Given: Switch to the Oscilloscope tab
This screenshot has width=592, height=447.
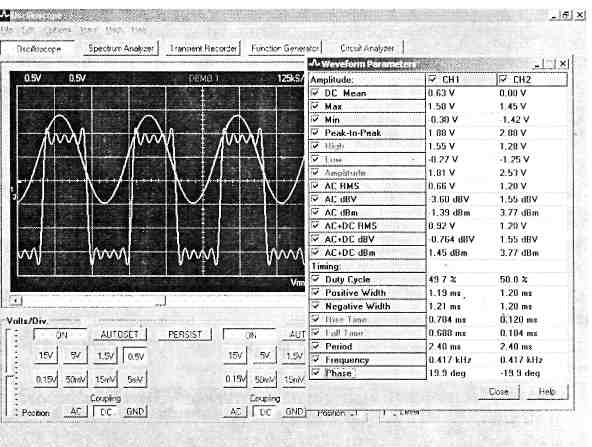Looking at the screenshot, I should (38, 49).
